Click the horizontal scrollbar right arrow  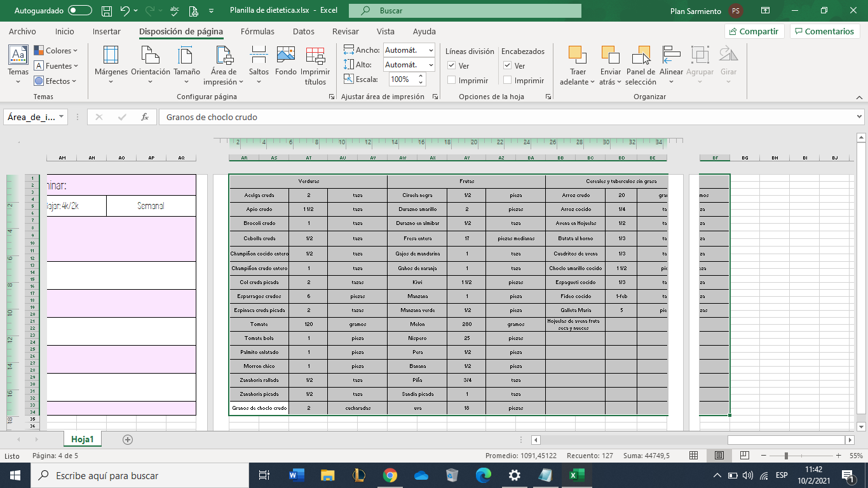pyautogui.click(x=850, y=440)
